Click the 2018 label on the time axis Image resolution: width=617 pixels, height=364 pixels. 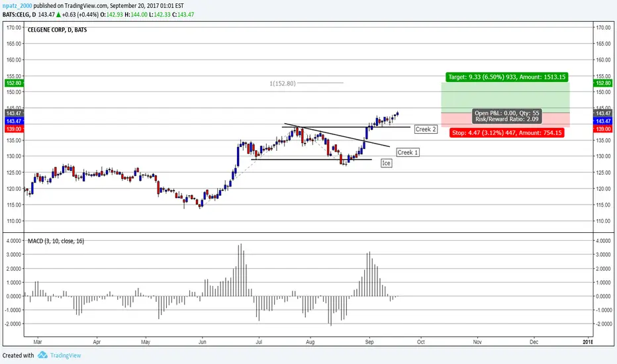[x=587, y=342]
